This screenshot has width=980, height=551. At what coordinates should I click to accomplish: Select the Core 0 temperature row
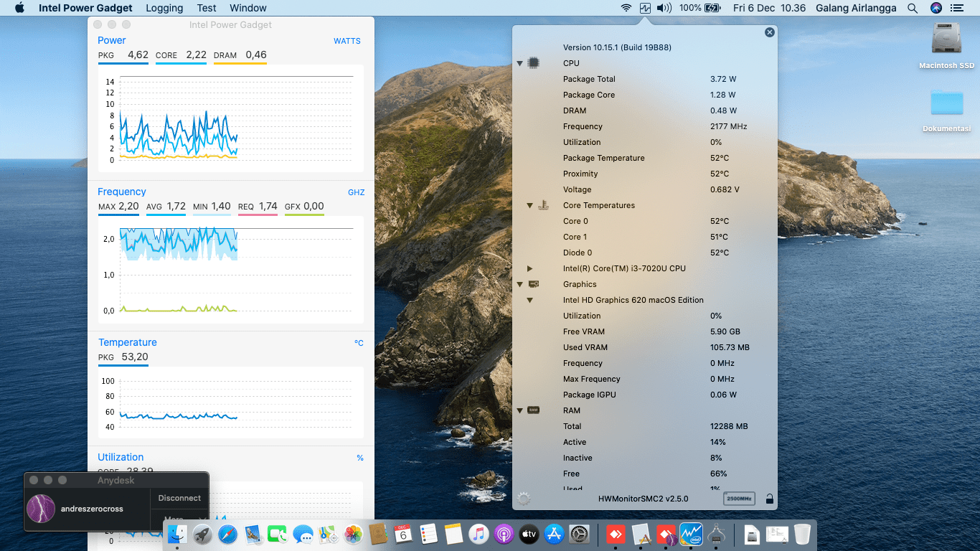click(644, 221)
